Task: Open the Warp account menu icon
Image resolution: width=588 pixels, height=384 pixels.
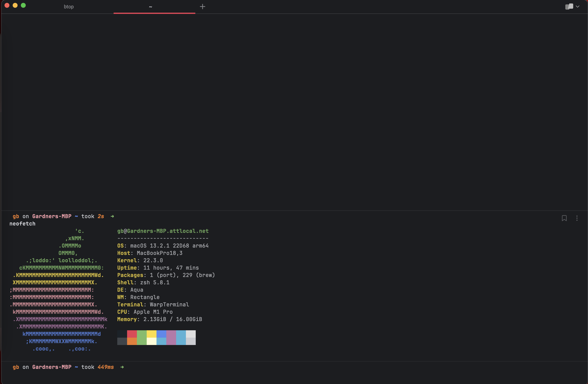Action: pyautogui.click(x=569, y=6)
